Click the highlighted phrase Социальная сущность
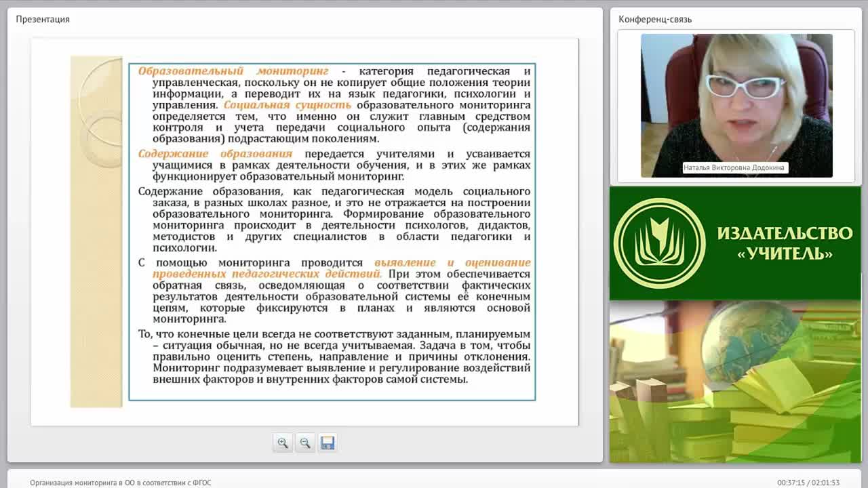Screen dimensions: 868x488 (x=288, y=105)
